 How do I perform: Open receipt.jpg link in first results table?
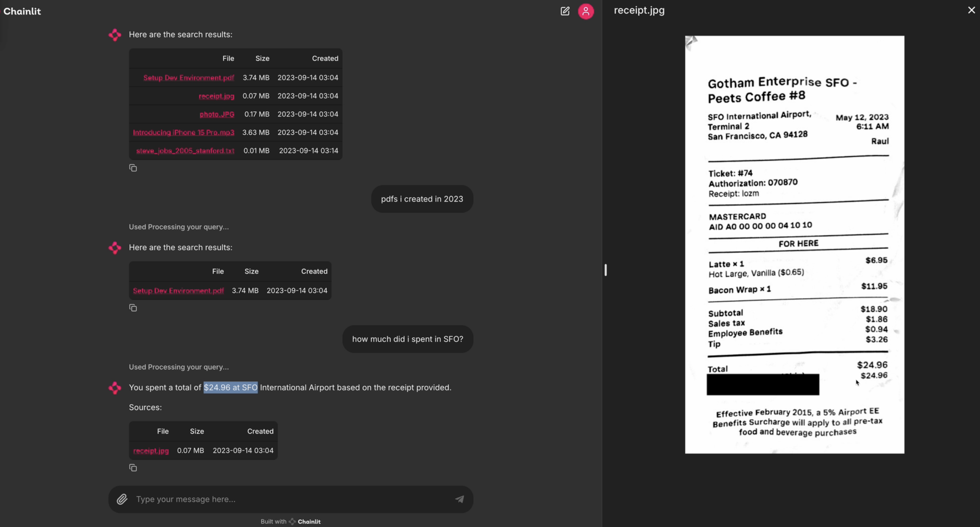[x=216, y=96]
